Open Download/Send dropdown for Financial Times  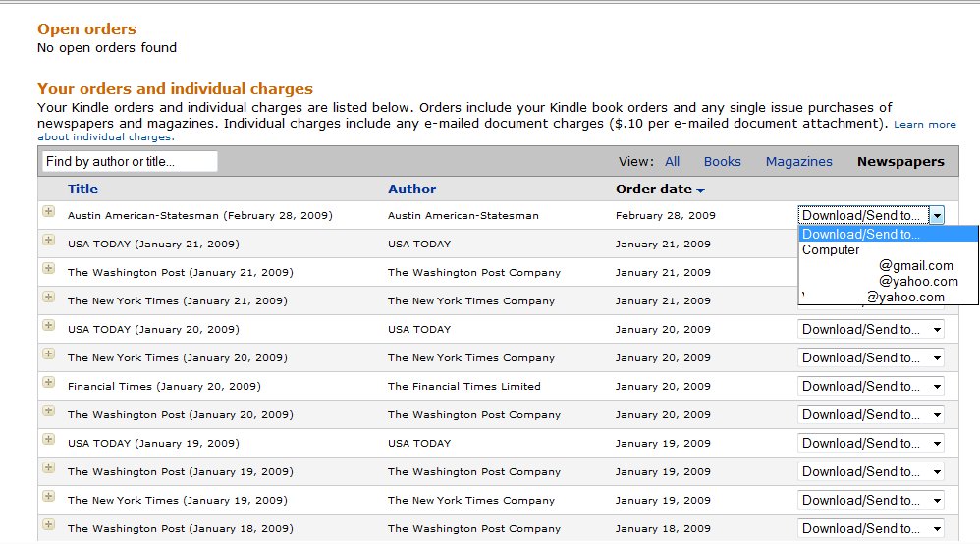871,387
